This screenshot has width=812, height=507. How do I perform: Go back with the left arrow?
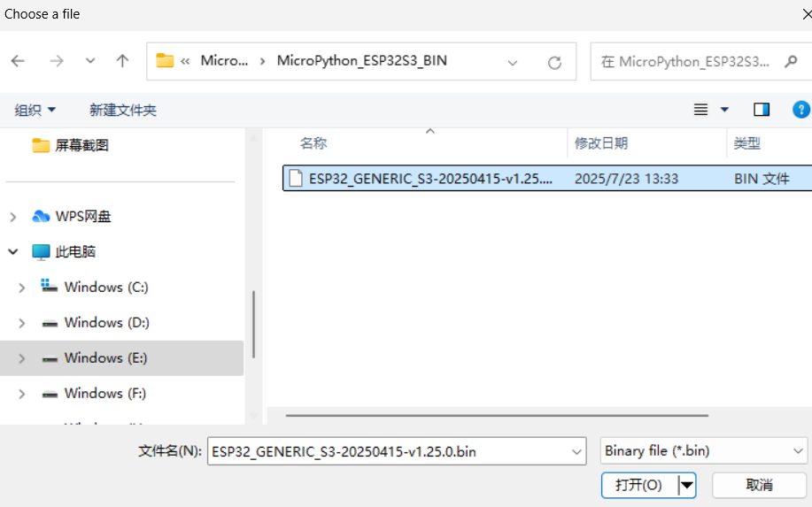[x=18, y=61]
